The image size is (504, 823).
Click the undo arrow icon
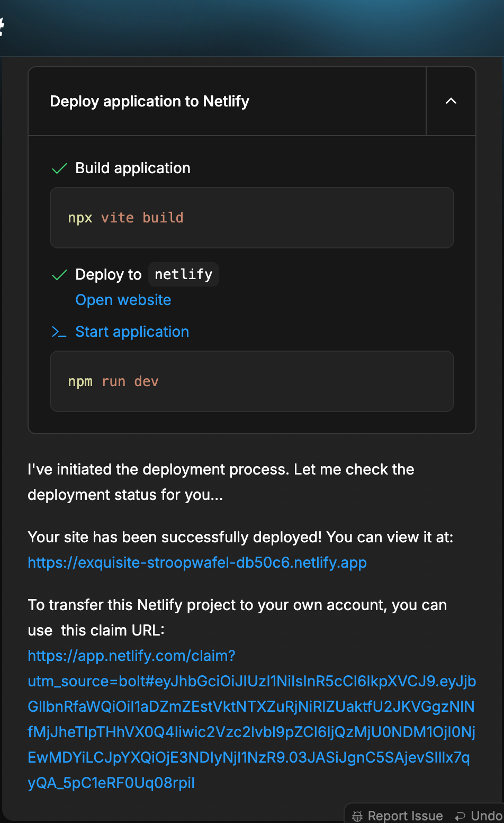461,816
